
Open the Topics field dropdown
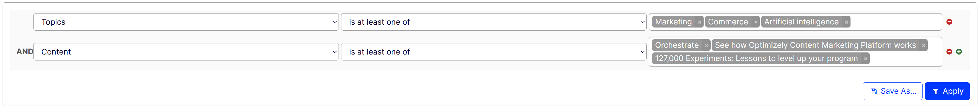(x=186, y=22)
